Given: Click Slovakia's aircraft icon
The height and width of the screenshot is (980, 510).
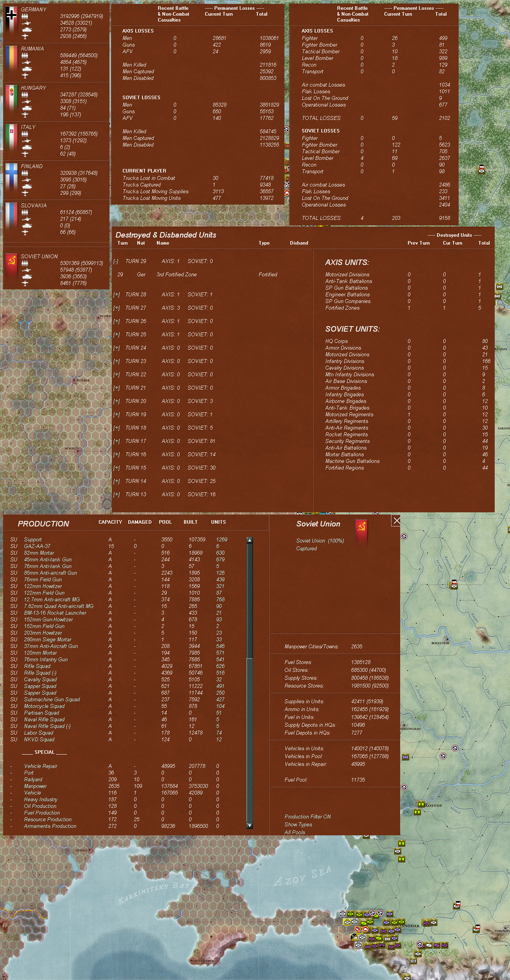Looking at the screenshot, I should coord(25,232).
